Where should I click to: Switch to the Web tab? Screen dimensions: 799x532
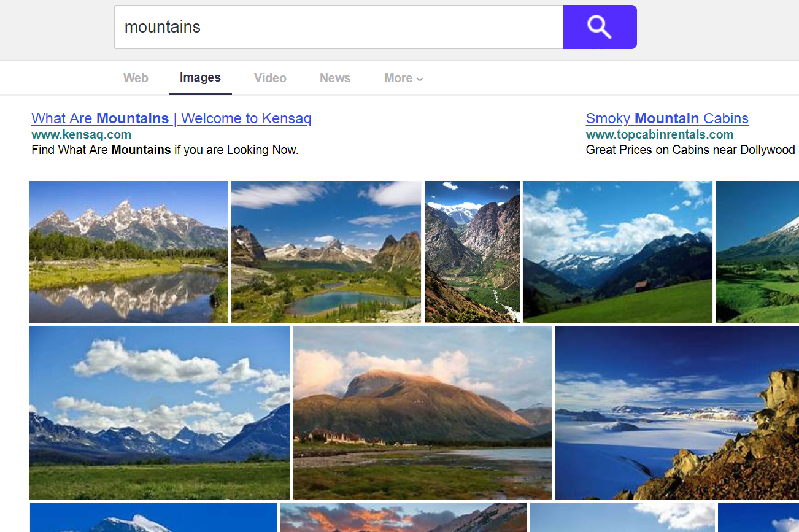pos(136,78)
